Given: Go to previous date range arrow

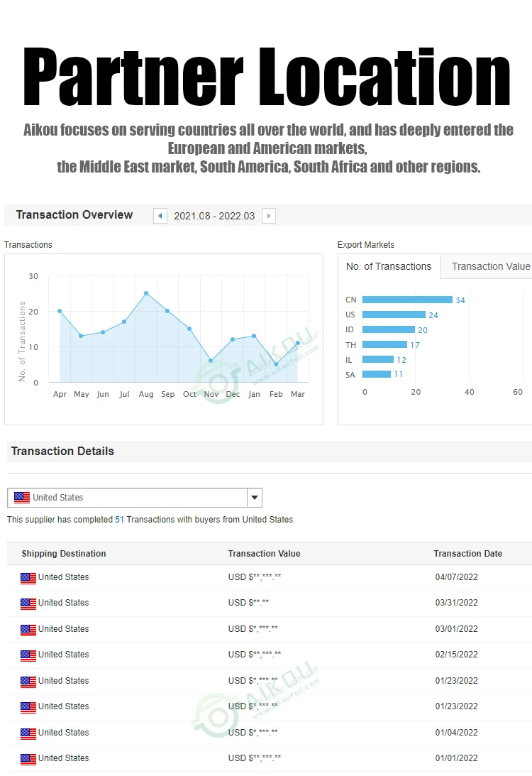Looking at the screenshot, I should point(160,216).
